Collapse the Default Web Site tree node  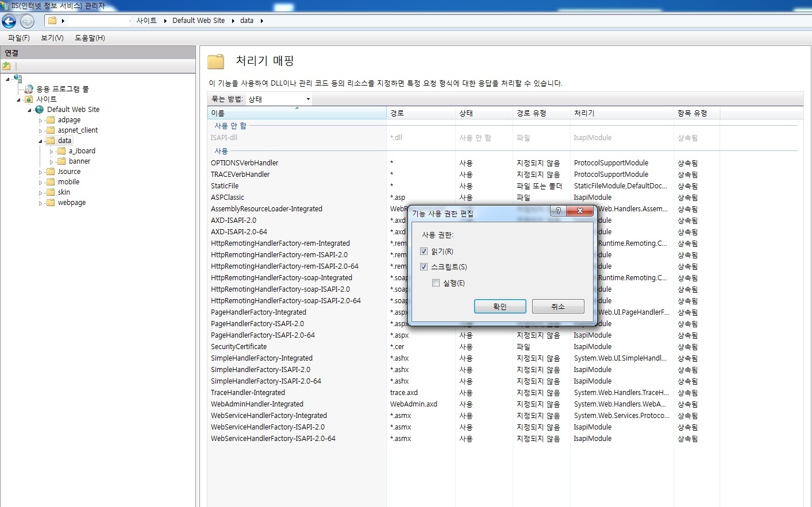pos(29,110)
